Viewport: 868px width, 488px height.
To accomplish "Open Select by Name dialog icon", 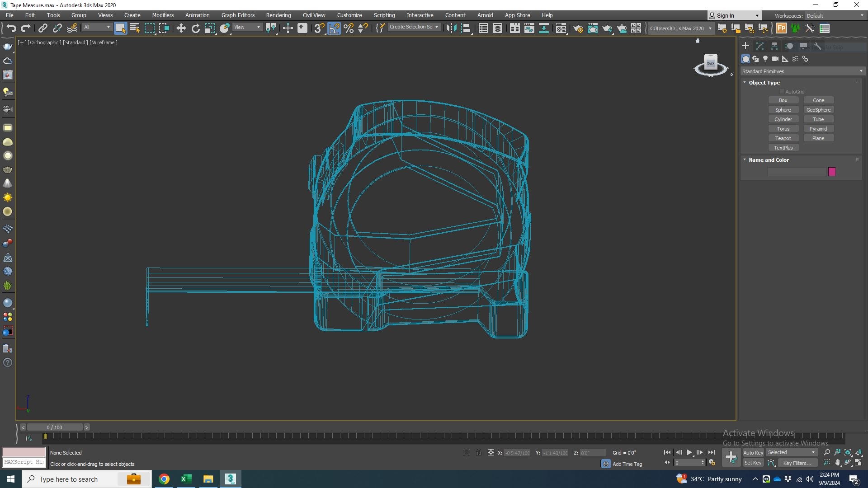I will click(135, 28).
